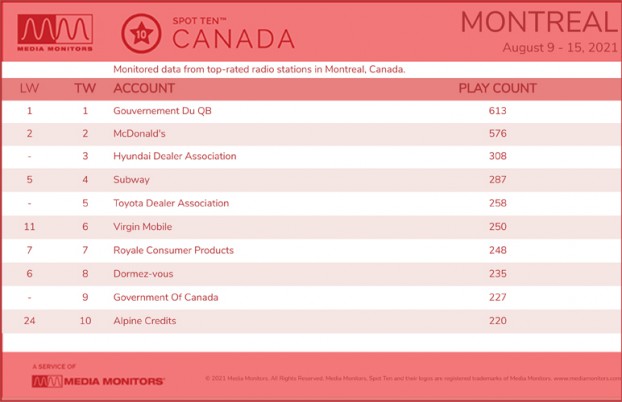622x402 pixels.
Task: Click the Spot Ten star badge icon
Action: (x=141, y=34)
